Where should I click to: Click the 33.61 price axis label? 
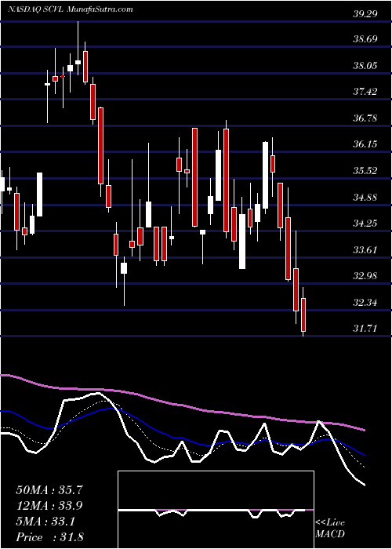(365, 250)
